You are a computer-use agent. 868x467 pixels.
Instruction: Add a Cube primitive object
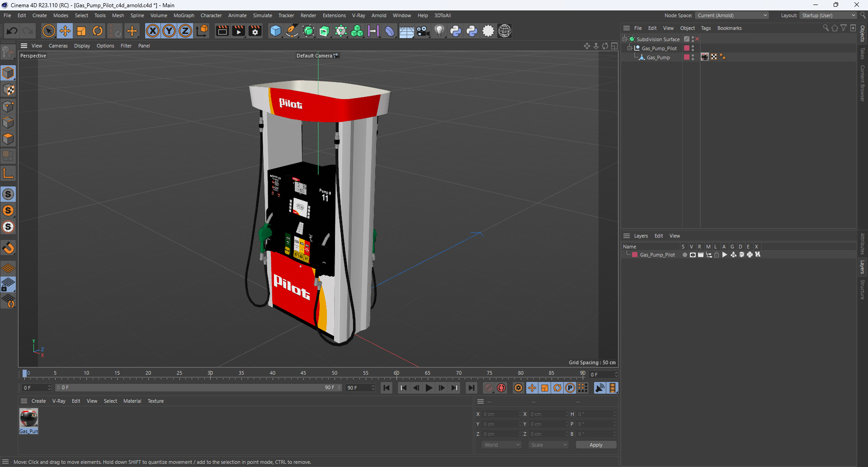(275, 31)
